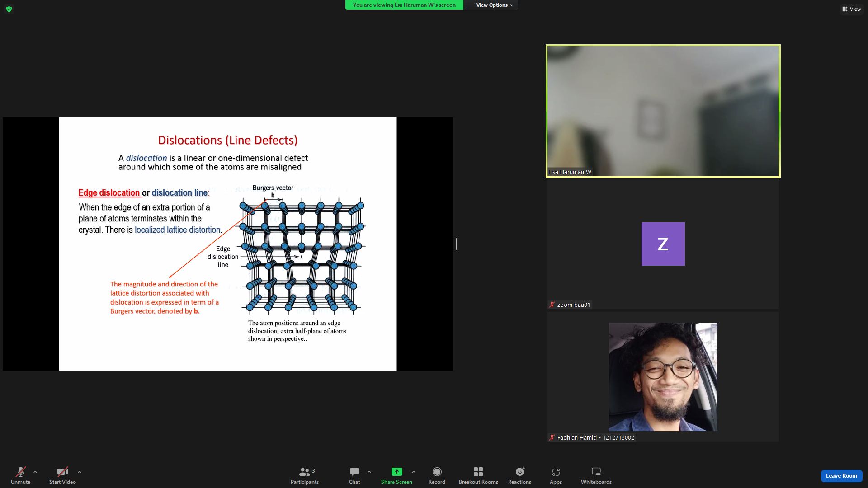
Task: Click the muted mic icon beside zoom baa01
Action: tap(552, 305)
